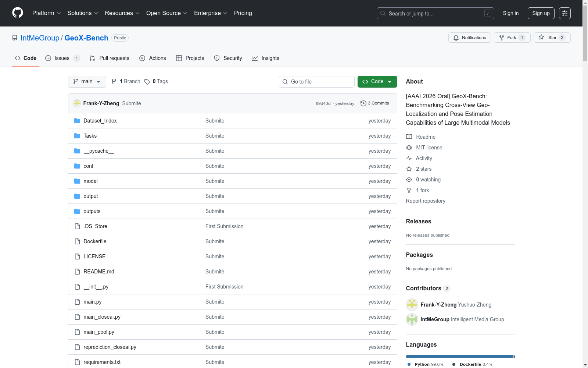Click the Frank-Y-Zheng contributor avatar
This screenshot has height=368, width=588.
(x=412, y=305)
